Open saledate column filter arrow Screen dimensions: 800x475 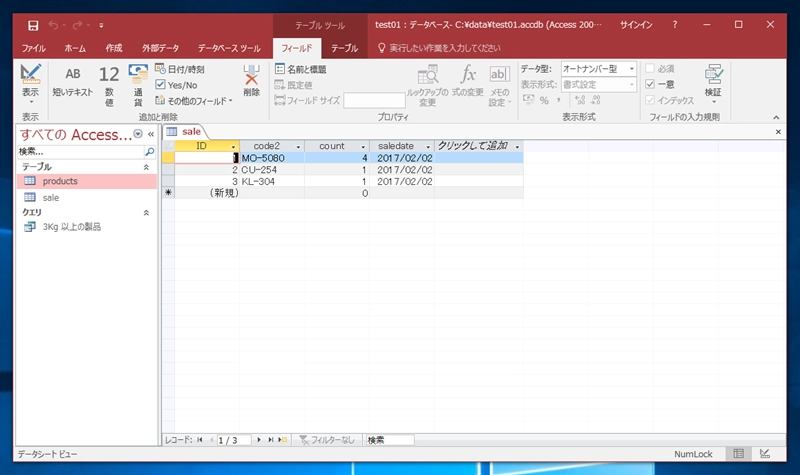tap(428, 146)
